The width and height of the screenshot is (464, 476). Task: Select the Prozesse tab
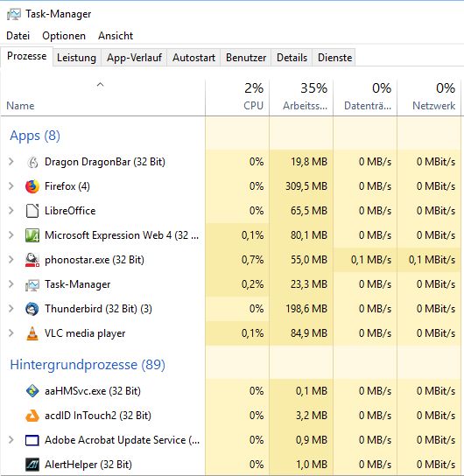point(27,56)
